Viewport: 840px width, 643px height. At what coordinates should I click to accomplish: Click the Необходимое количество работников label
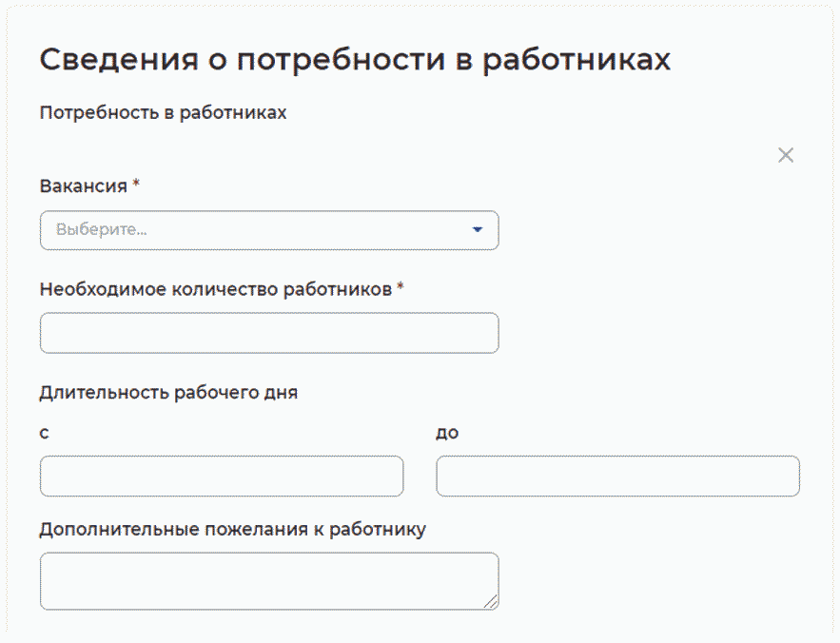[x=215, y=289]
